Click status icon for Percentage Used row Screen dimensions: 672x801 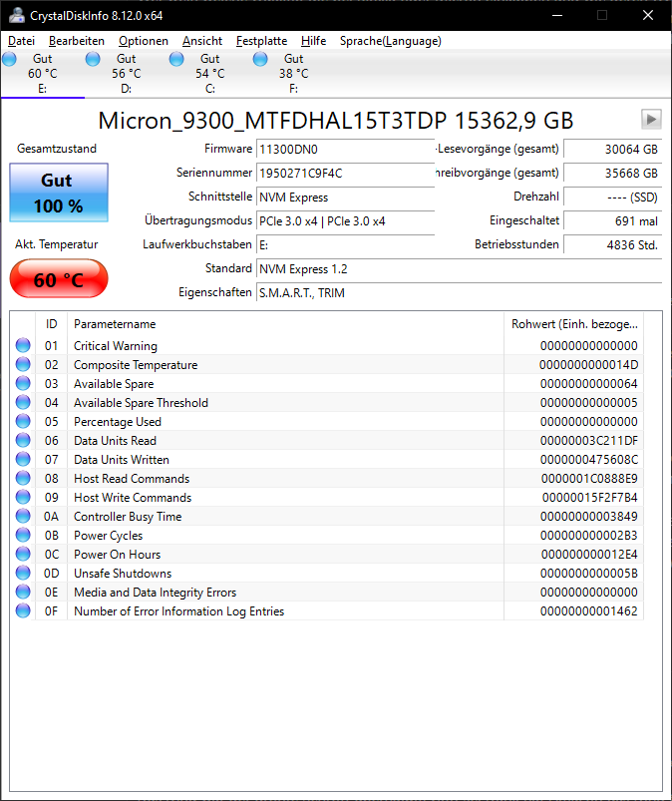pos(23,421)
